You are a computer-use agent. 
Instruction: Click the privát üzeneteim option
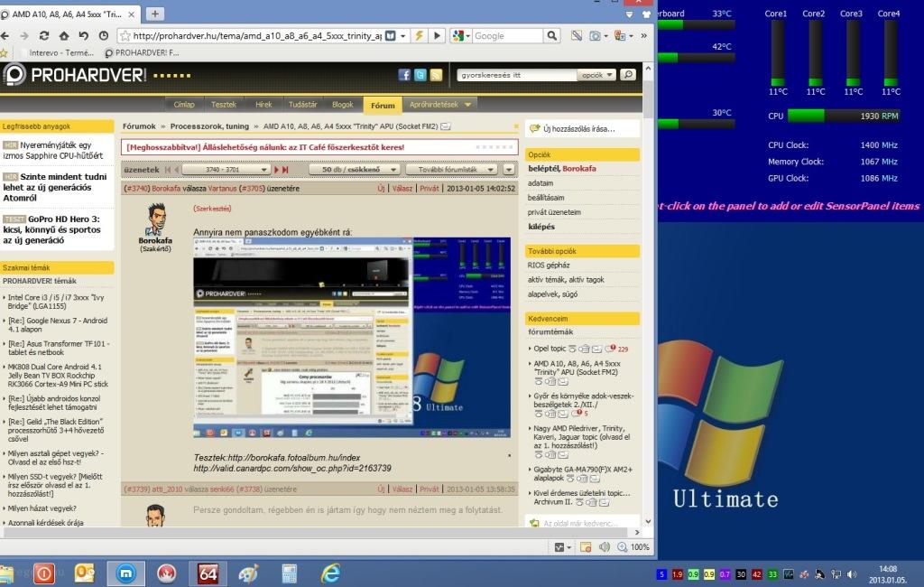[x=554, y=212]
